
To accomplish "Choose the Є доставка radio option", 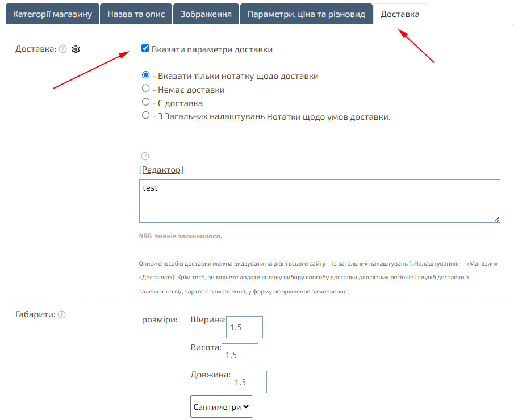I will coord(145,103).
